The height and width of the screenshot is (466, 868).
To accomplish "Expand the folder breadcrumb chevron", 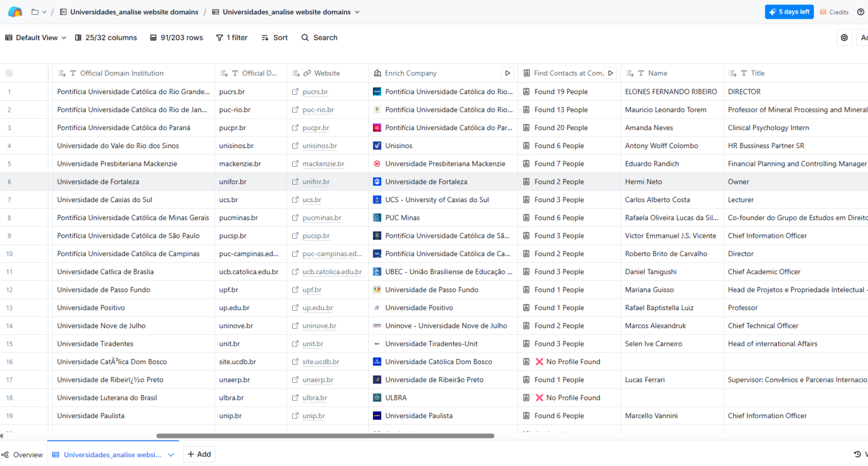I will 44,12.
